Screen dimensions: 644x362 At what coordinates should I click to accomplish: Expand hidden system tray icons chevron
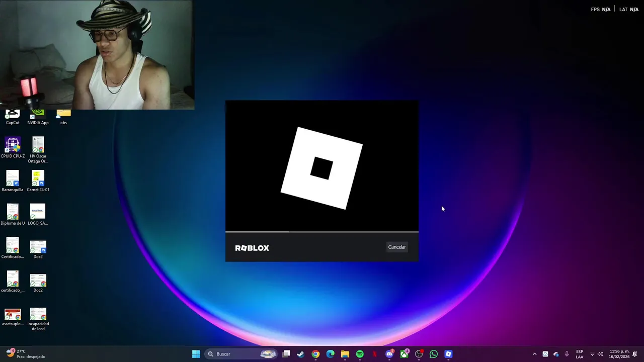point(534,354)
